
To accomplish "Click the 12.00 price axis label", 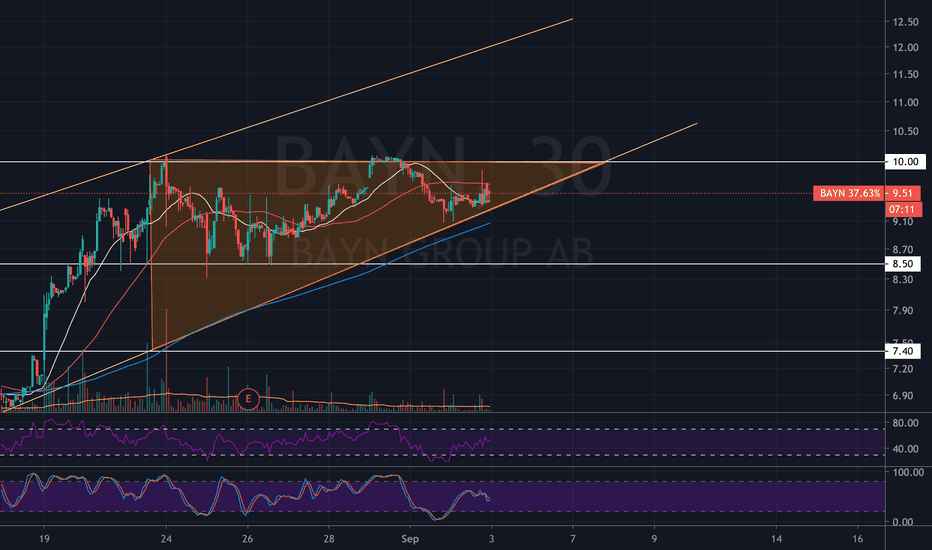I will tap(905, 48).
